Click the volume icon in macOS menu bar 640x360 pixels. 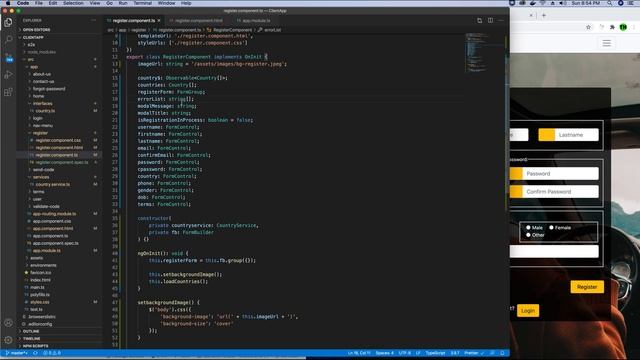562,3
